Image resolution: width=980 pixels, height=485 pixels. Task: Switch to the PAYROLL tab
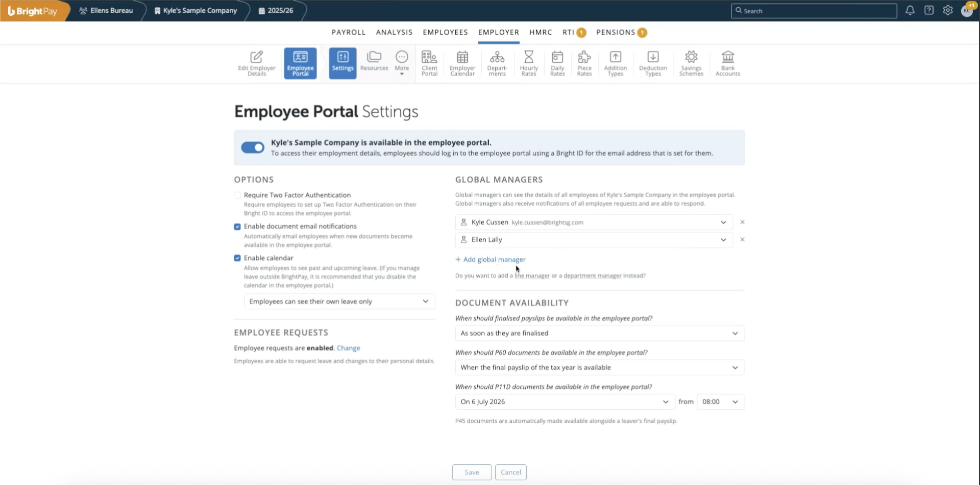(348, 32)
